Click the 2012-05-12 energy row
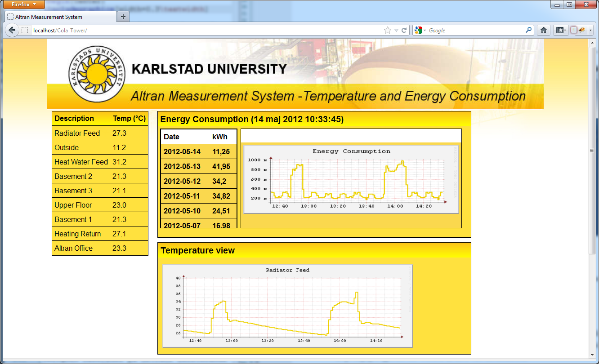The width and height of the screenshot is (599, 364). [199, 181]
